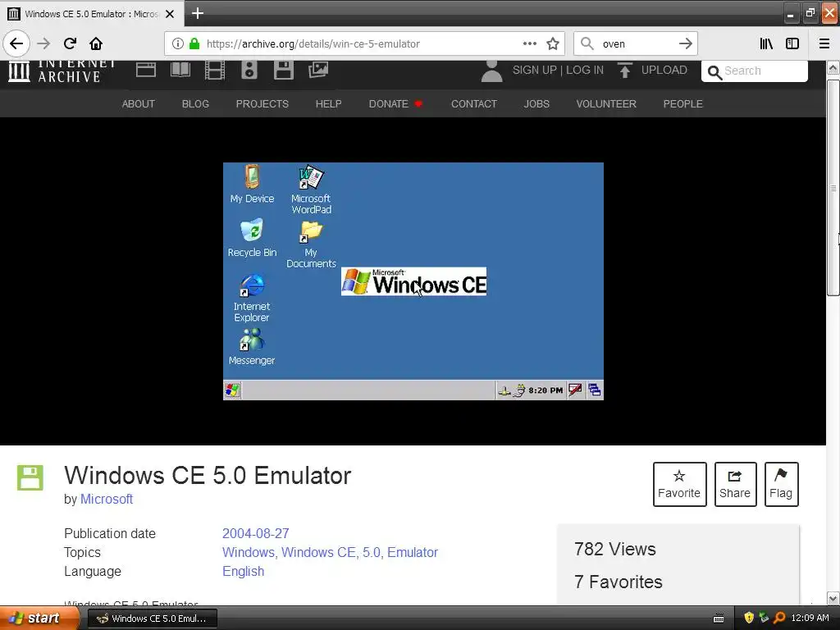Screen dimensions: 840x630
Task: Toggle the browser sidebar icon
Action: (x=792, y=44)
